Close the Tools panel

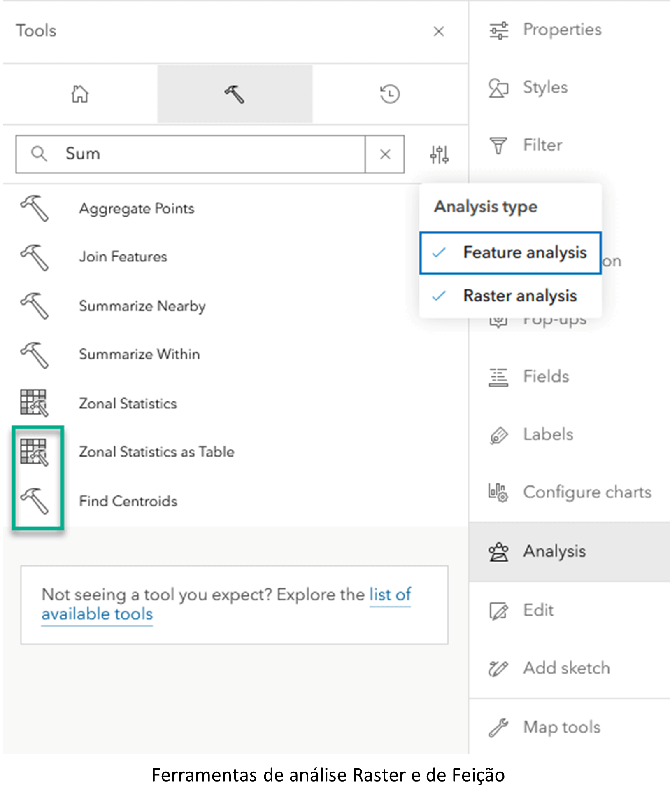tap(439, 31)
